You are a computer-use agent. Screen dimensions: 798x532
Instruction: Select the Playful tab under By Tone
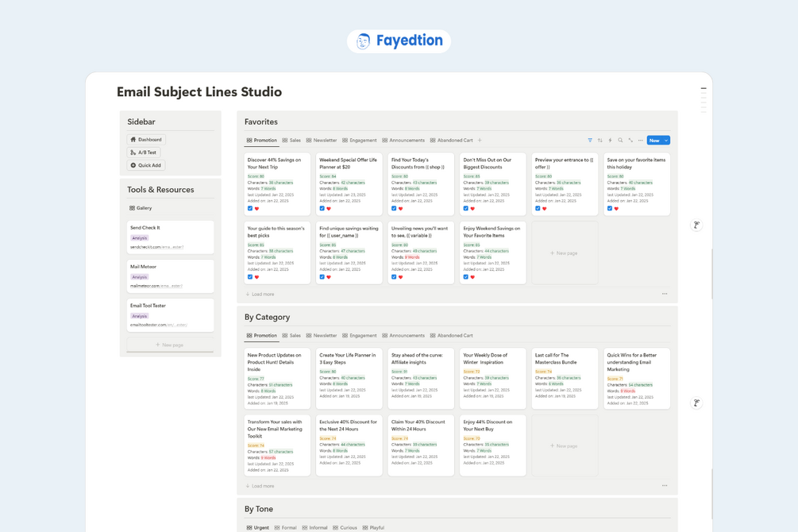(373, 528)
